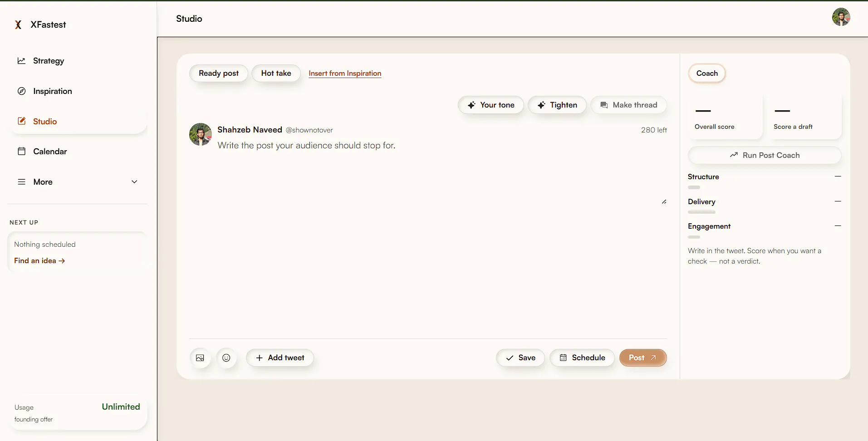Click the author avatar beside Shahzeb Naveed
The height and width of the screenshot is (441, 868).
[201, 134]
